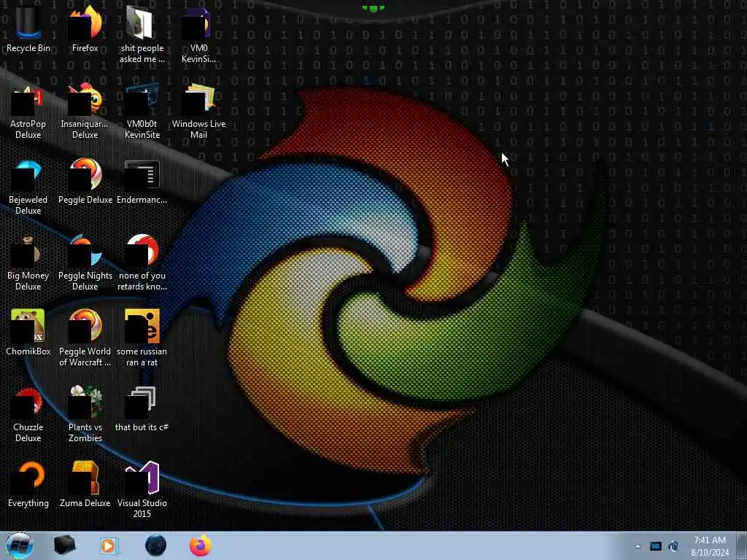
Task: Click the Show Desktop strip beside the clock
Action: click(x=742, y=545)
